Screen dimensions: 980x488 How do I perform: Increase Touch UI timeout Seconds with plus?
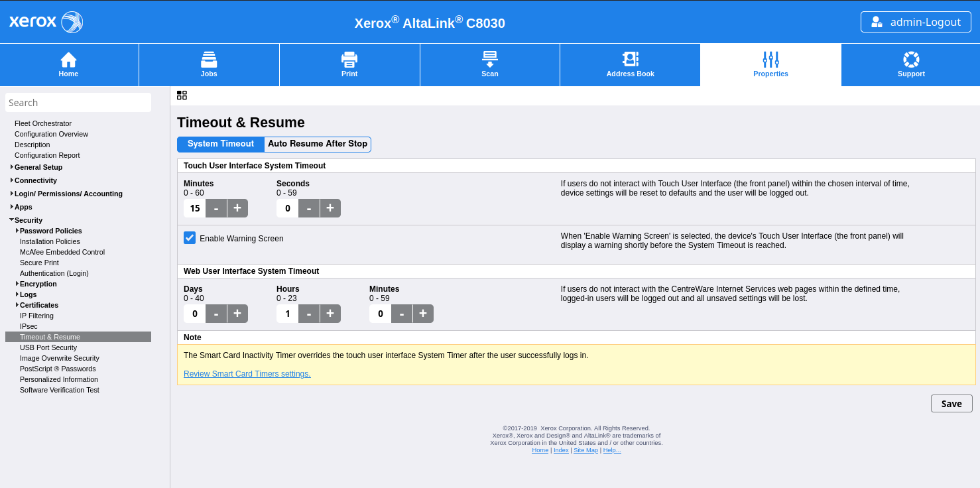point(330,208)
